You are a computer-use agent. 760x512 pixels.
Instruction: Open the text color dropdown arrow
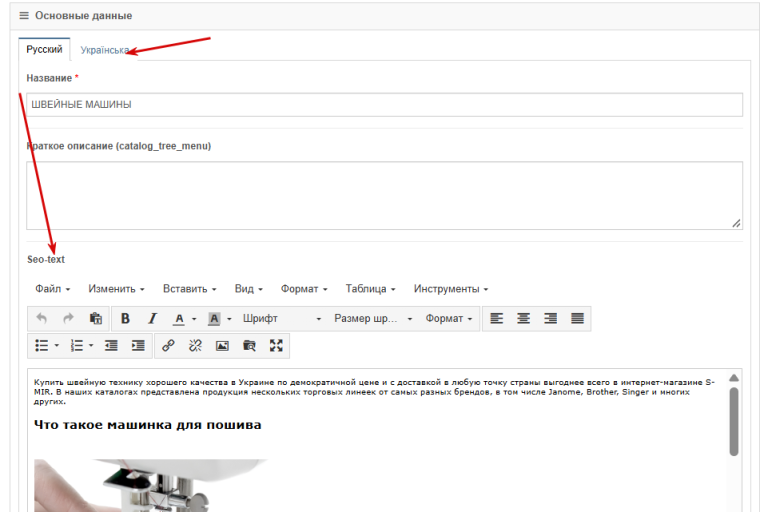click(194, 319)
